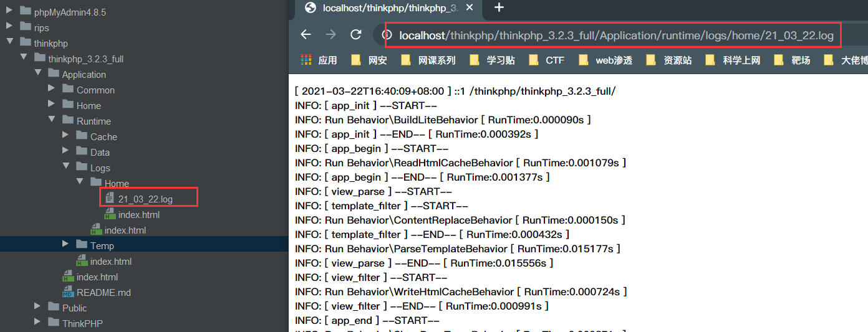The height and width of the screenshot is (332, 868).
Task: Select the phpMyAdmin4.8.5 folder icon
Action: pyautogui.click(x=25, y=11)
